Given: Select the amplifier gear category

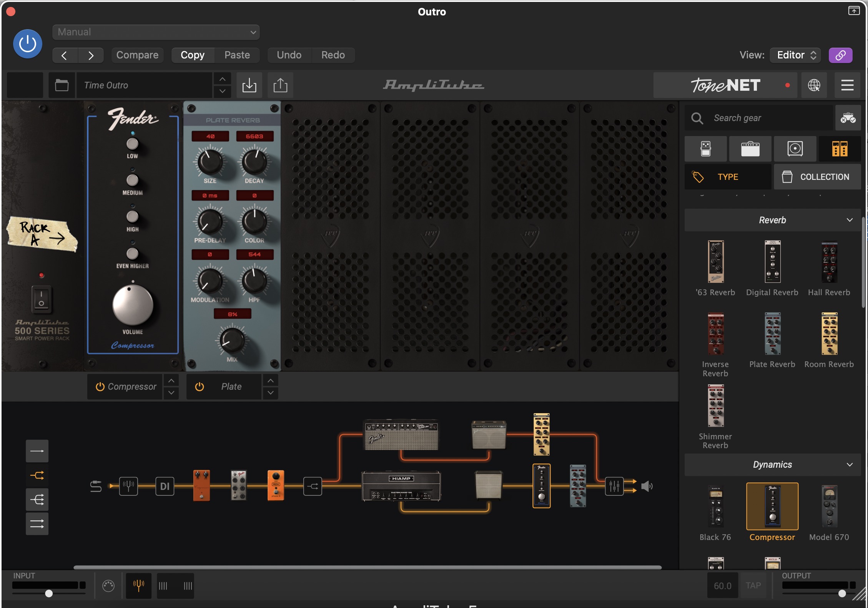Looking at the screenshot, I should click(750, 149).
